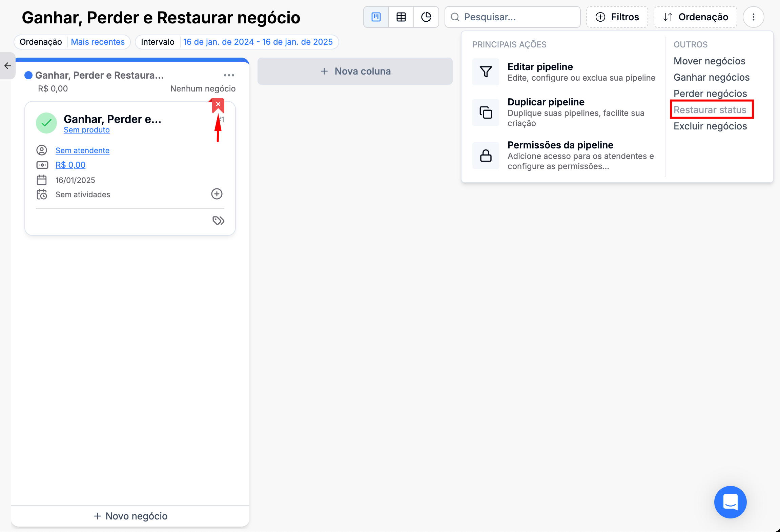Switch to kanban board view icon
The height and width of the screenshot is (532, 780).
(x=376, y=17)
